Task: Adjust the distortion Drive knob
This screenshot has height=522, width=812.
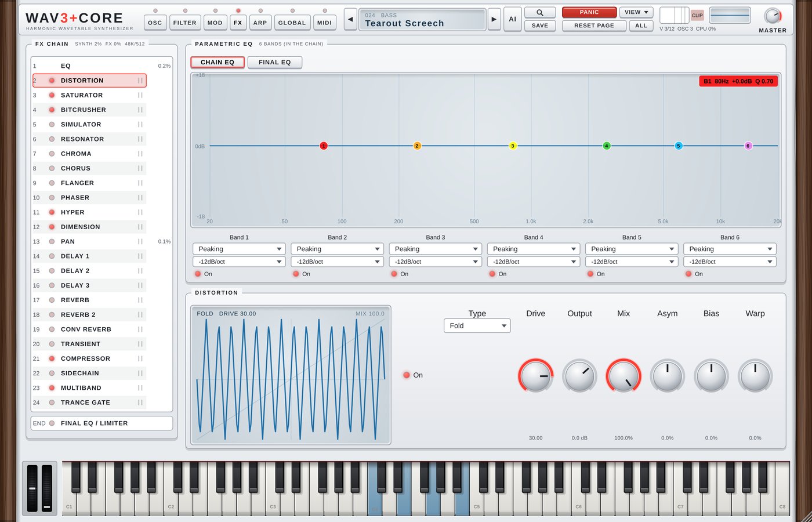Action: click(x=536, y=376)
